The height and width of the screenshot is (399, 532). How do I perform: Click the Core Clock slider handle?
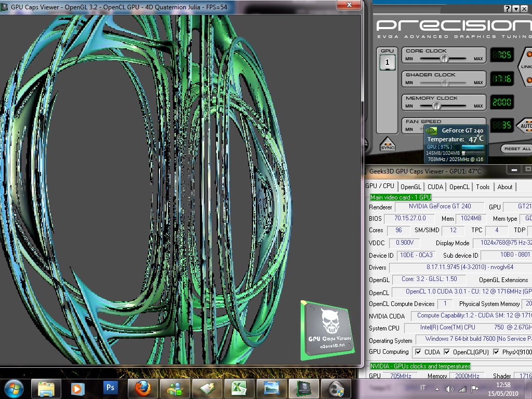coord(444,59)
